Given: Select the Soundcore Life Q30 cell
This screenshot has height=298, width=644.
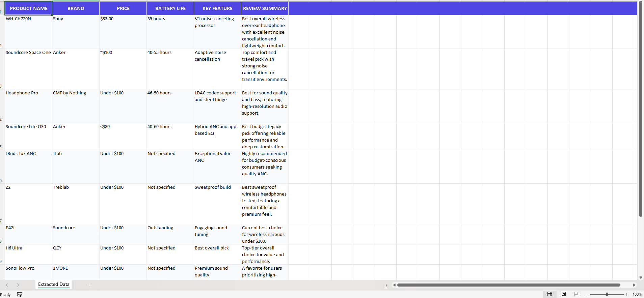Looking at the screenshot, I should click(29, 137).
